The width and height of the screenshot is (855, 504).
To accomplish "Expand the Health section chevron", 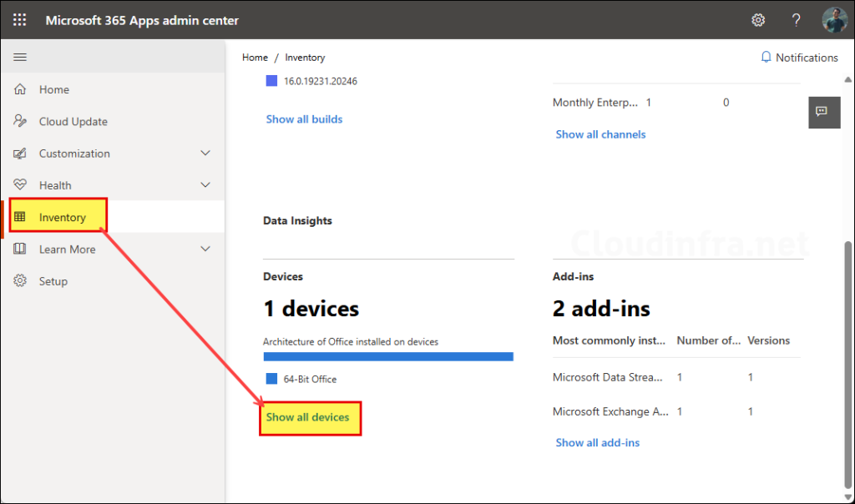I will tap(205, 185).
